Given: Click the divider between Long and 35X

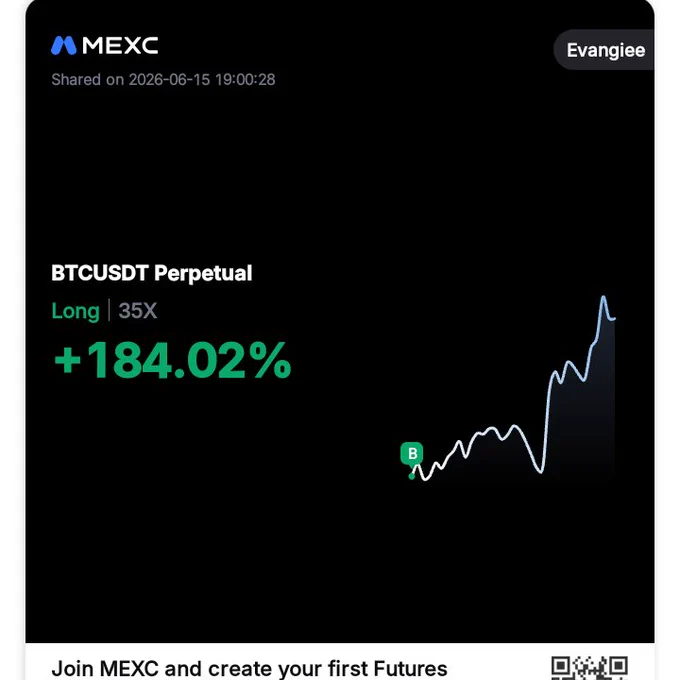Looking at the screenshot, I should tap(109, 311).
